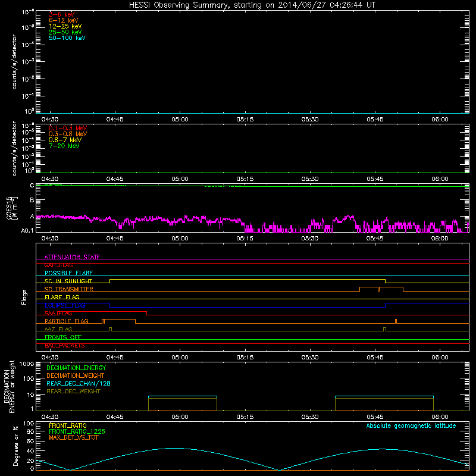Select the 'PARTICLE_FLAG' label
Screen dimensions: 476x476
point(67,321)
